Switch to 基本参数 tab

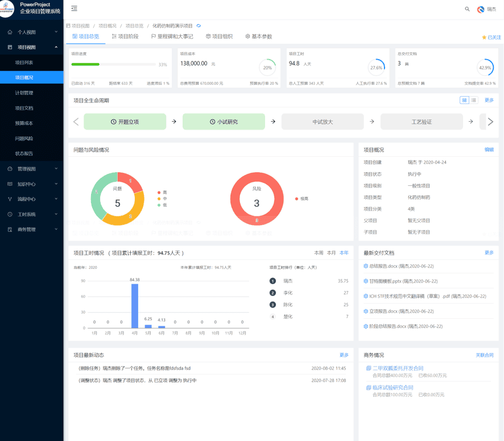(x=259, y=36)
